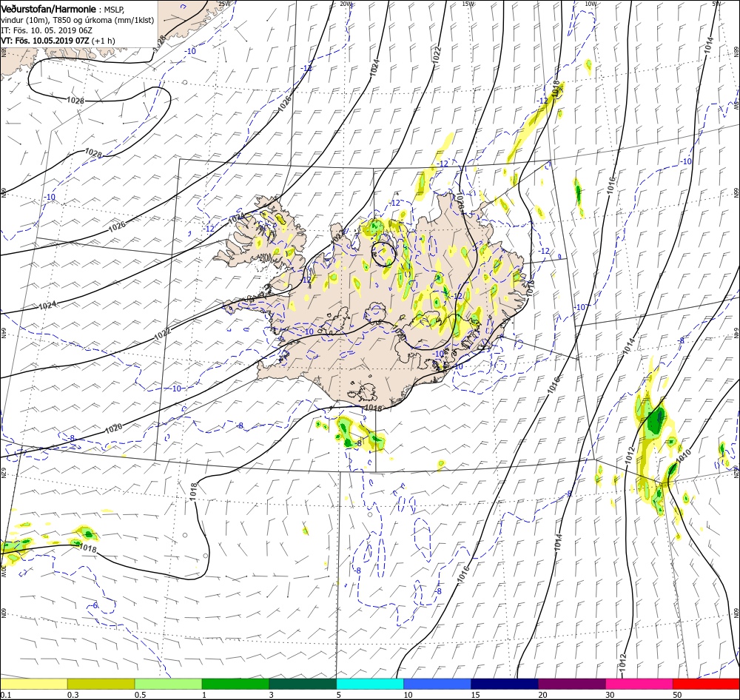
Task: Pick the blue 10 mm legend block
Action: click(437, 684)
